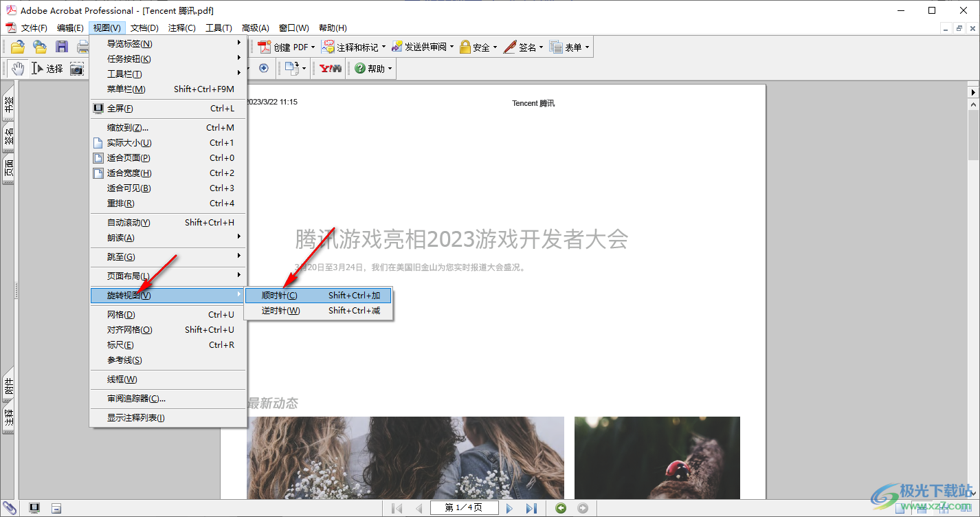Click the Open file folder icon
This screenshot has width=980, height=517.
[18, 47]
